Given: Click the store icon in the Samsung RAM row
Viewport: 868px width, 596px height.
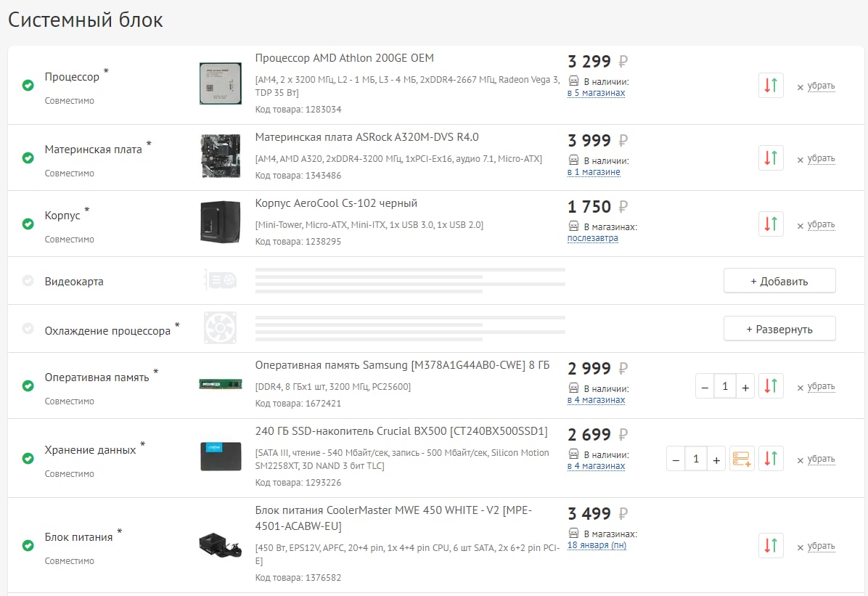Looking at the screenshot, I should click(x=573, y=388).
